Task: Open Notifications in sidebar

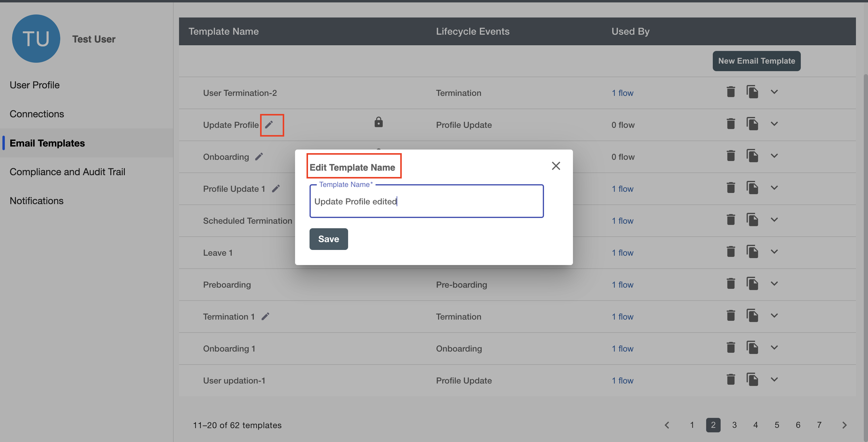Action: click(x=36, y=200)
